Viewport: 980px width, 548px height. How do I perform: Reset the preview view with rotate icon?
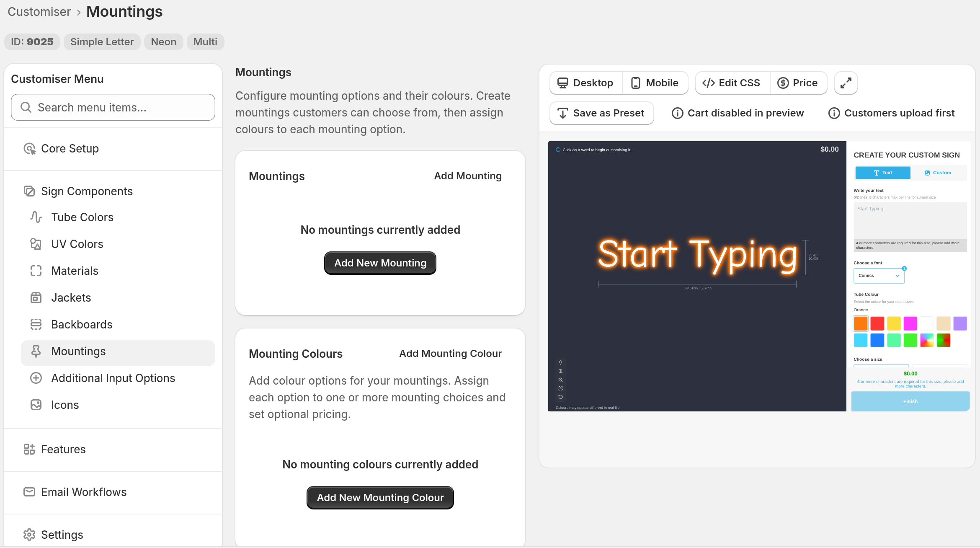coord(560,397)
